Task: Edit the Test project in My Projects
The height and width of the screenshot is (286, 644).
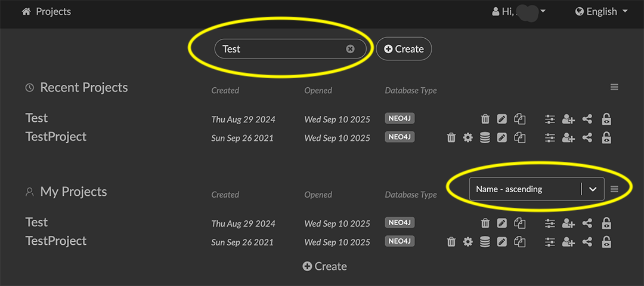Action: click(502, 223)
